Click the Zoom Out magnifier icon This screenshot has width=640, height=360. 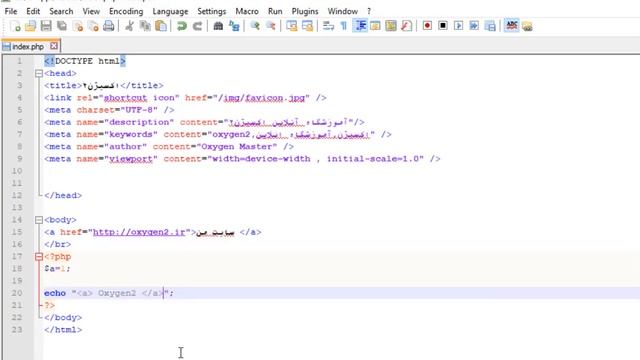click(271, 26)
